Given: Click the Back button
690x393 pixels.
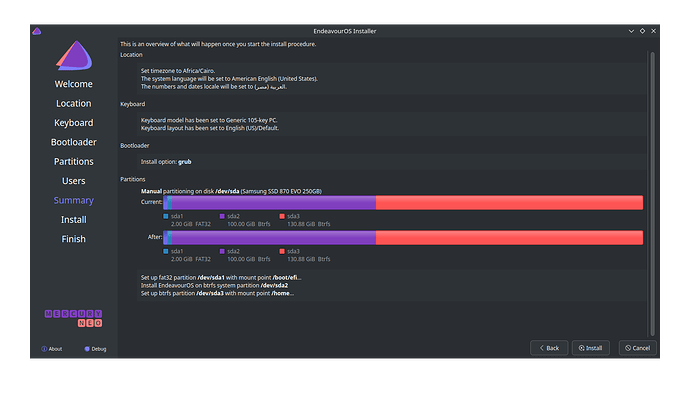Looking at the screenshot, I should tap(549, 348).
